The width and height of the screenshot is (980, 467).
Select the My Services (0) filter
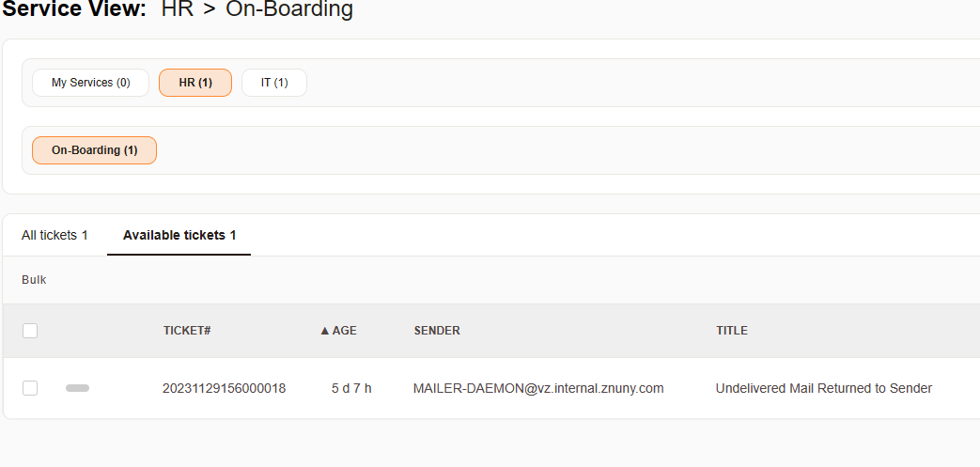[x=90, y=83]
